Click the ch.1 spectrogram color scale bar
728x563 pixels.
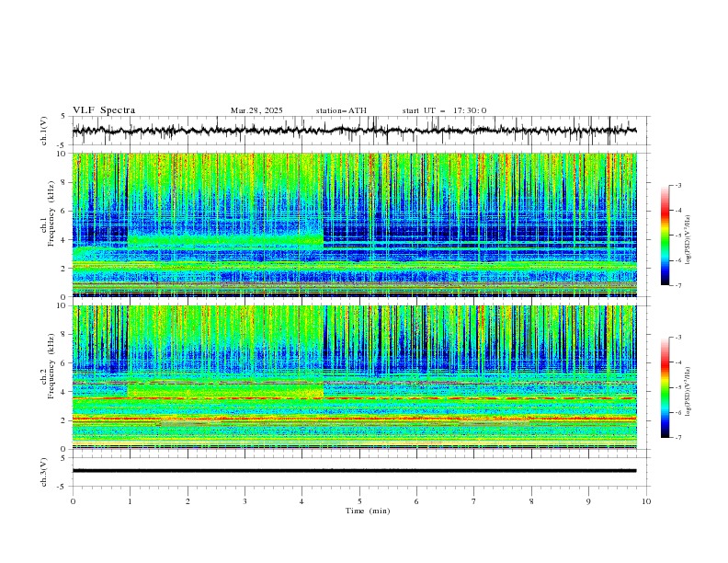pos(665,236)
